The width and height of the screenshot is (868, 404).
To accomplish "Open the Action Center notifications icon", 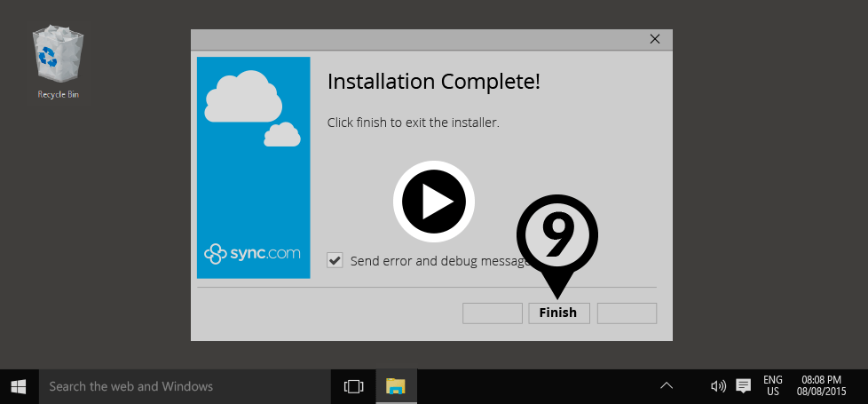I will (743, 386).
